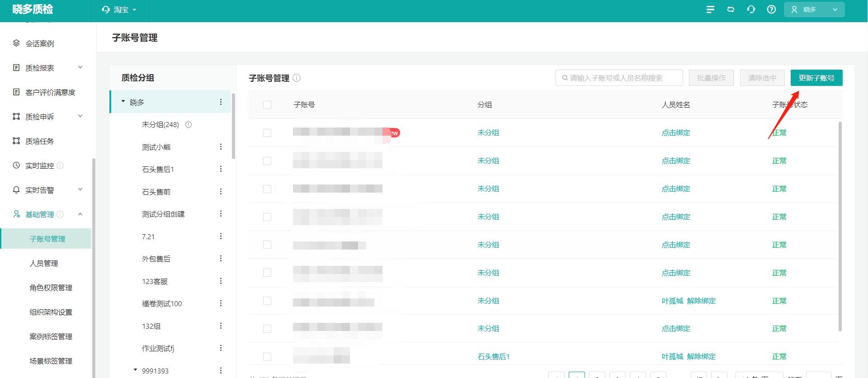Click the 质检申诉 sidebar icon

(16, 116)
